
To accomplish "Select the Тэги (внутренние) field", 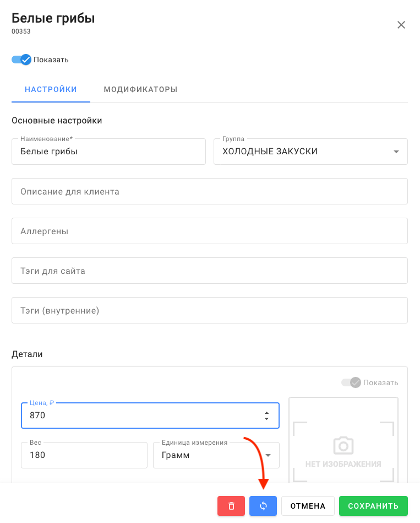I will point(209,310).
